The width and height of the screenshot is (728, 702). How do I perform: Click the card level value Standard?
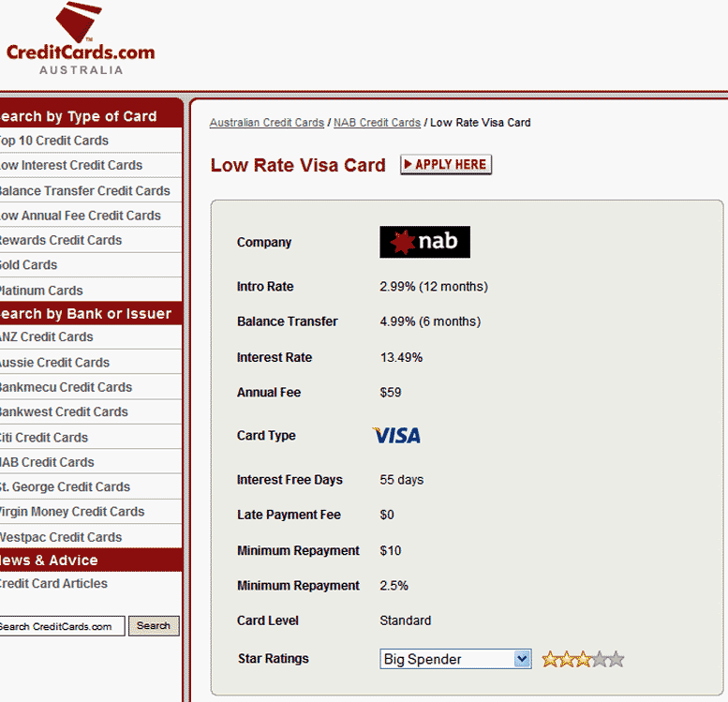tap(406, 620)
